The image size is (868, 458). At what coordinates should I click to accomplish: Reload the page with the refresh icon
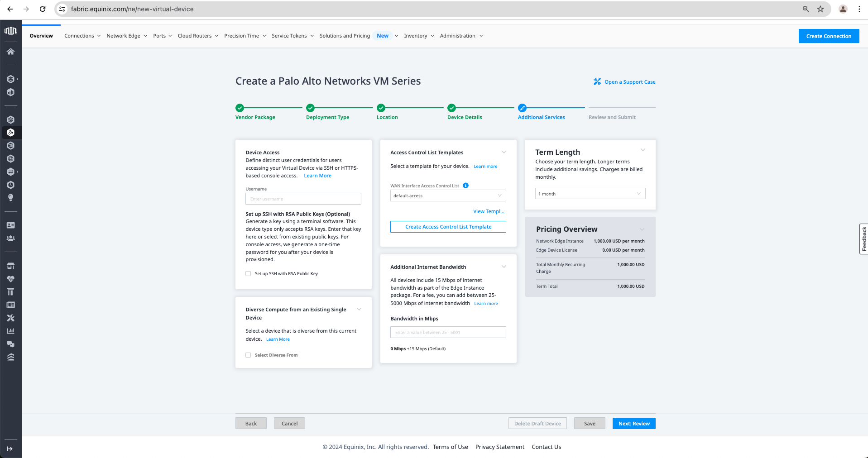[x=43, y=9]
